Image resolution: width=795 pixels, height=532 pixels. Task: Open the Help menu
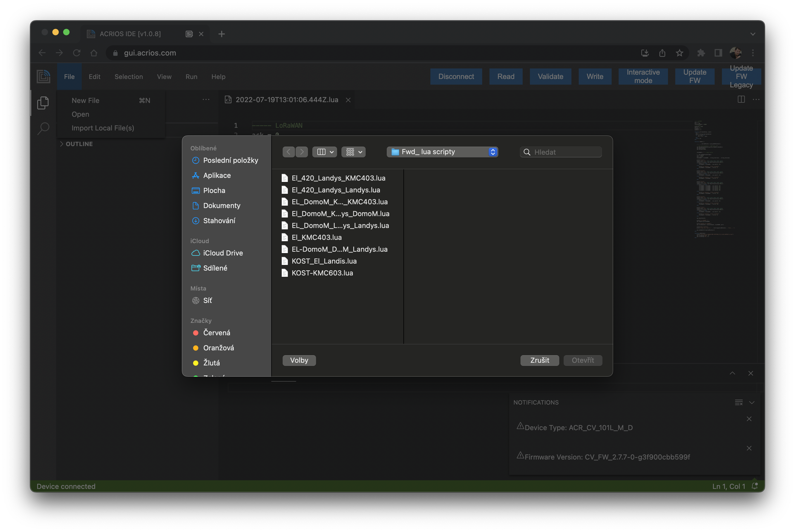[x=218, y=77]
